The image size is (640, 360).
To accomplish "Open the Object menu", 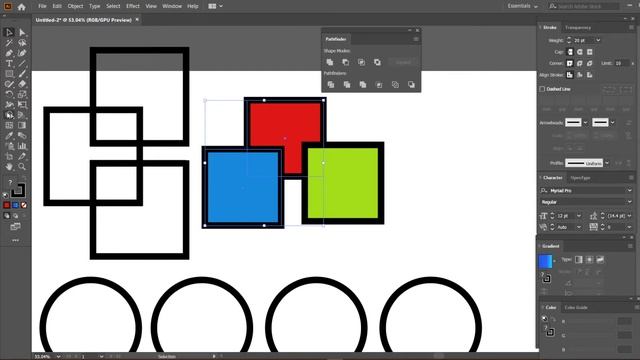I will 75,6.
